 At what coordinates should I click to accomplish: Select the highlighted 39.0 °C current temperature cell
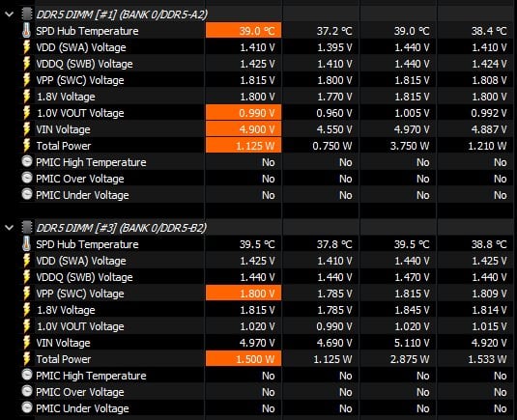pos(244,31)
